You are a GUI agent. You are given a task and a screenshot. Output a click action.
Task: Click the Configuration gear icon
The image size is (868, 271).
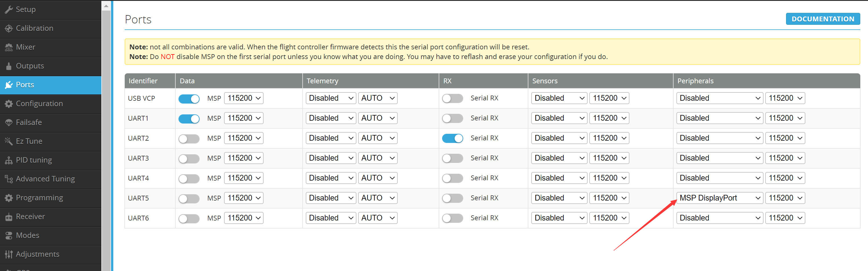tap(9, 104)
